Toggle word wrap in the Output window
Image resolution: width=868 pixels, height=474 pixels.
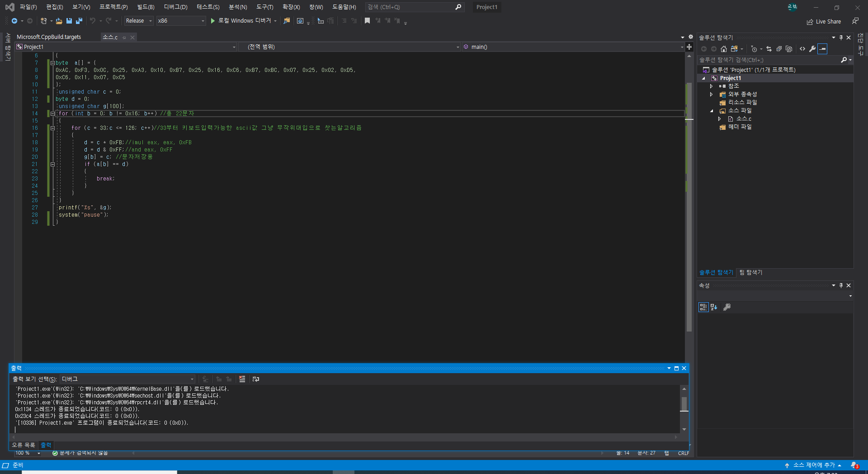tap(256, 379)
